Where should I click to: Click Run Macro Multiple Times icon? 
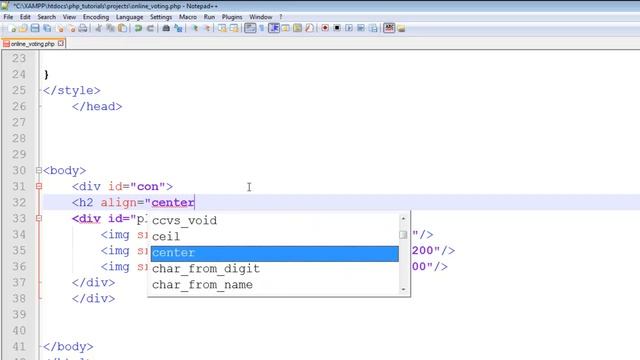pyautogui.click(x=361, y=28)
